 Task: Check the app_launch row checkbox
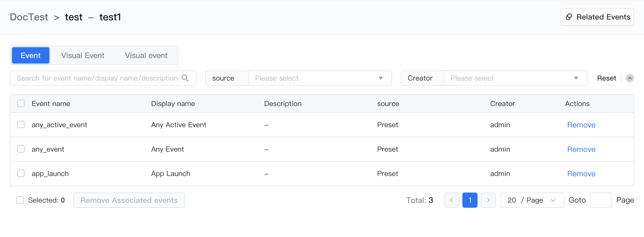21,173
